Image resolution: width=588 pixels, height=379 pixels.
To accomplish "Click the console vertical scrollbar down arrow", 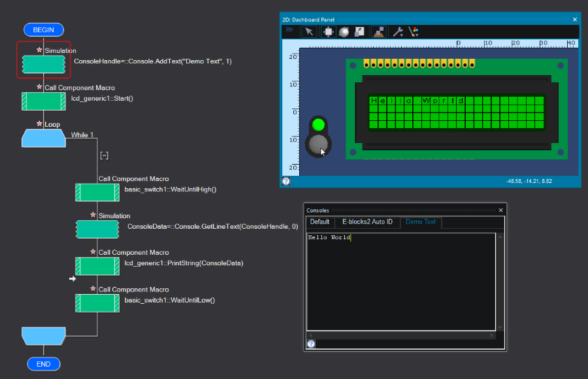I will pyautogui.click(x=500, y=327).
